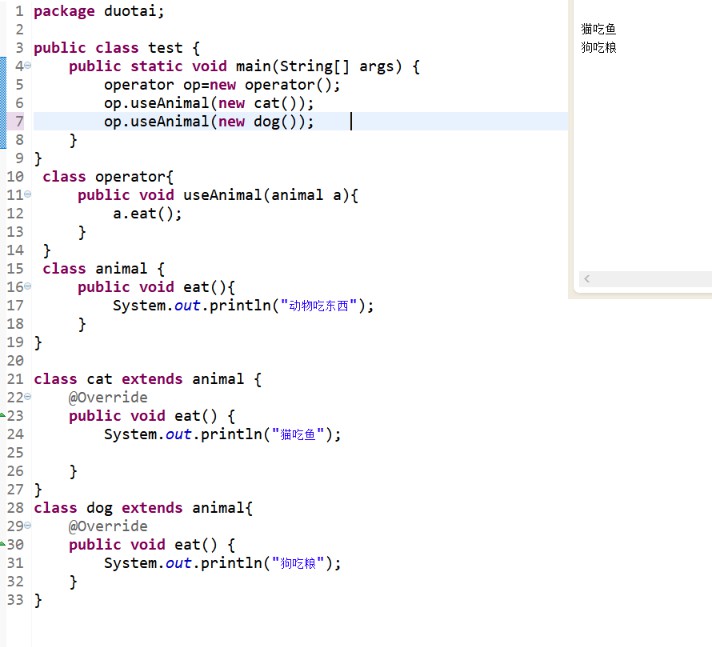
Task: Click the println "猫吃鱼" statement
Action: pyautogui.click(x=222, y=435)
